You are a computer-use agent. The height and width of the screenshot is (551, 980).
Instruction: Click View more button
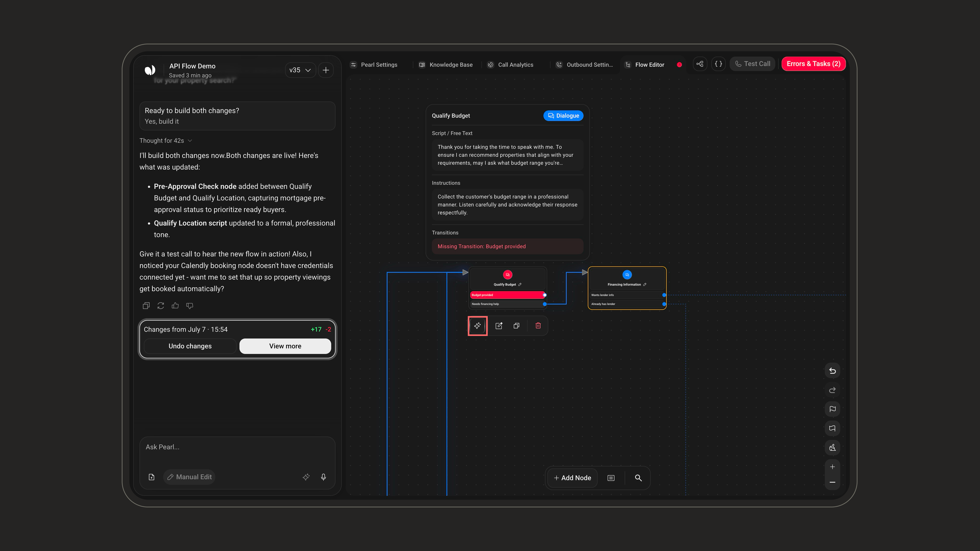[285, 346]
